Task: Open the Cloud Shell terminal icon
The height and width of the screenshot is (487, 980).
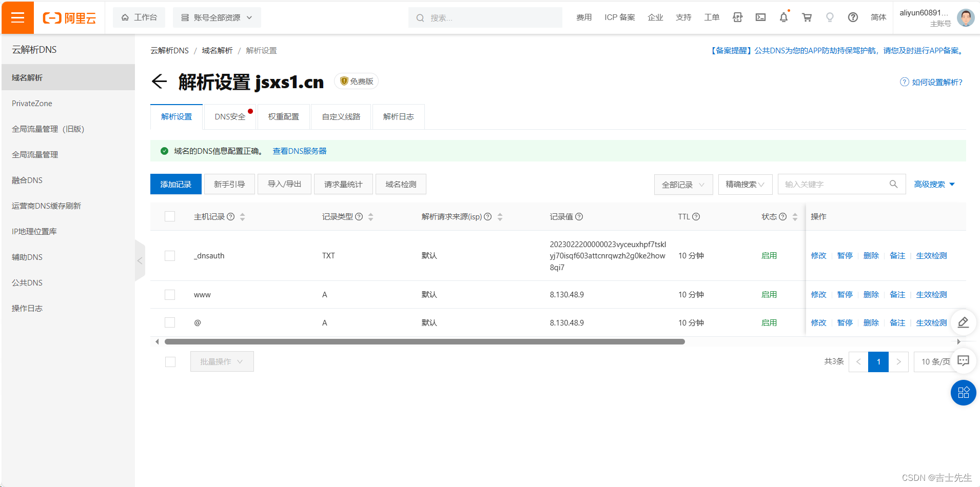Action: (x=760, y=17)
